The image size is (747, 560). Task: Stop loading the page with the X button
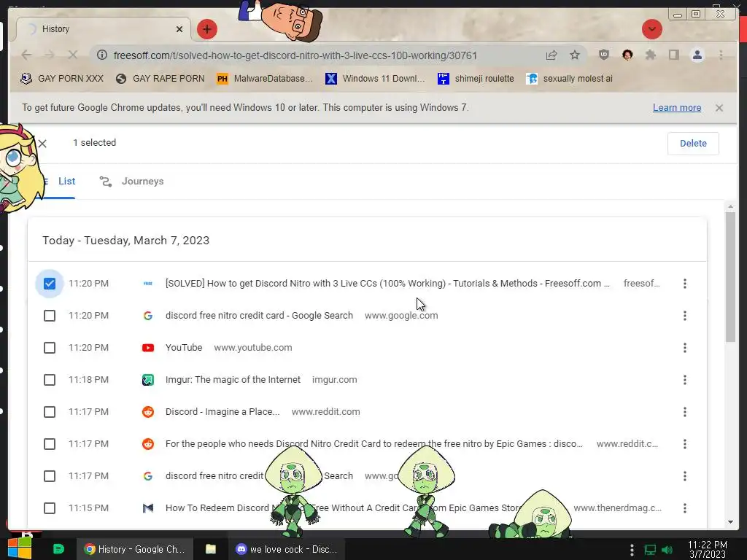pos(72,55)
